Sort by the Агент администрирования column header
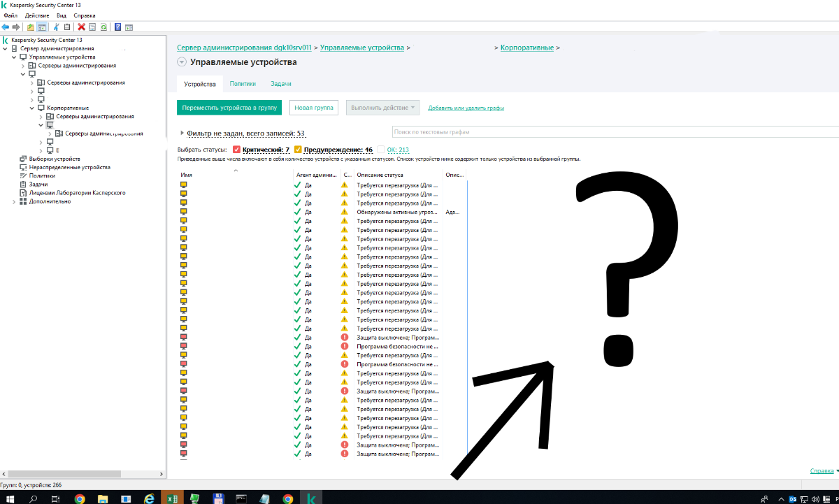 pyautogui.click(x=317, y=175)
